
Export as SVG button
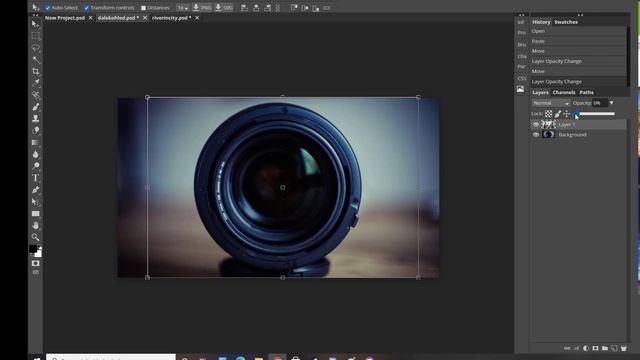(224, 8)
